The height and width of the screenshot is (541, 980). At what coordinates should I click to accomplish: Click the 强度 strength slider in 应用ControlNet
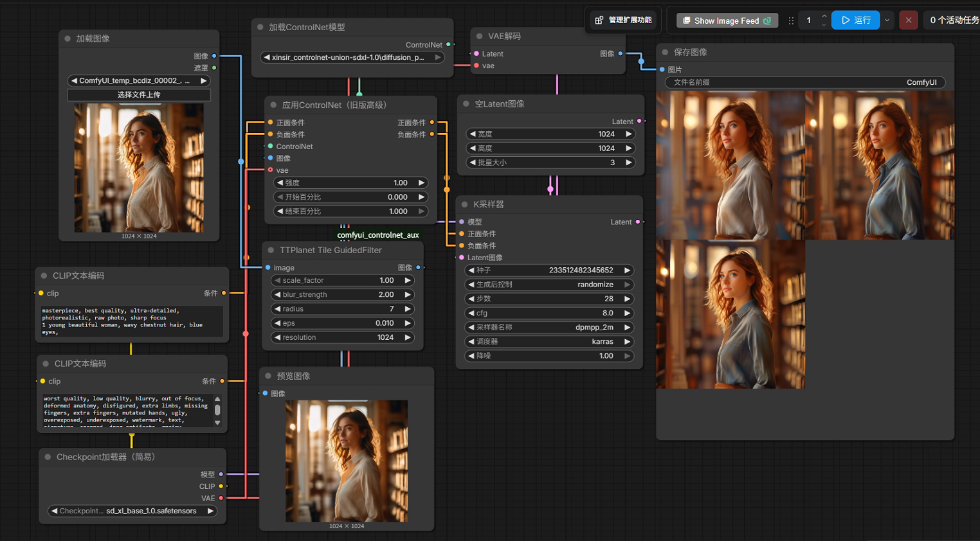point(350,182)
